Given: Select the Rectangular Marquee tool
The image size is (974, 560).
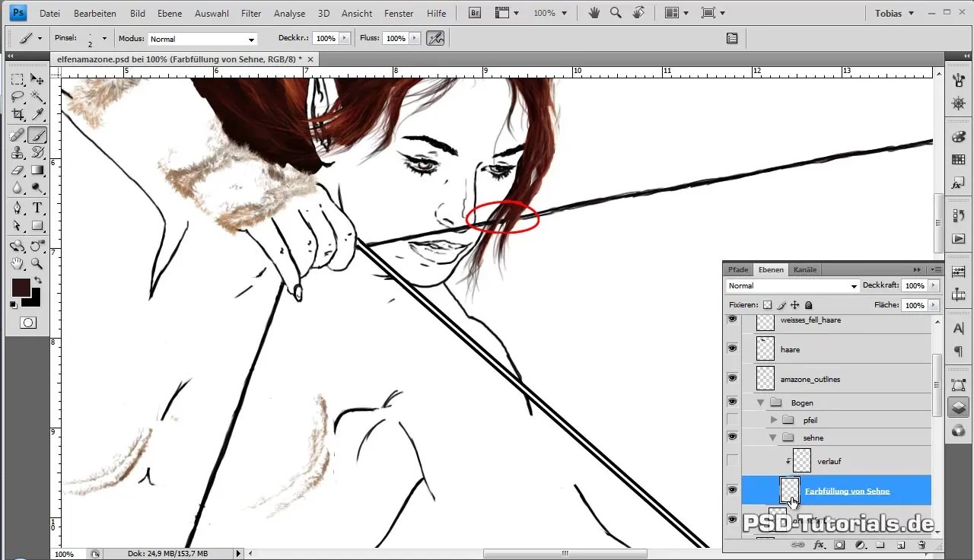Looking at the screenshot, I should click(18, 79).
